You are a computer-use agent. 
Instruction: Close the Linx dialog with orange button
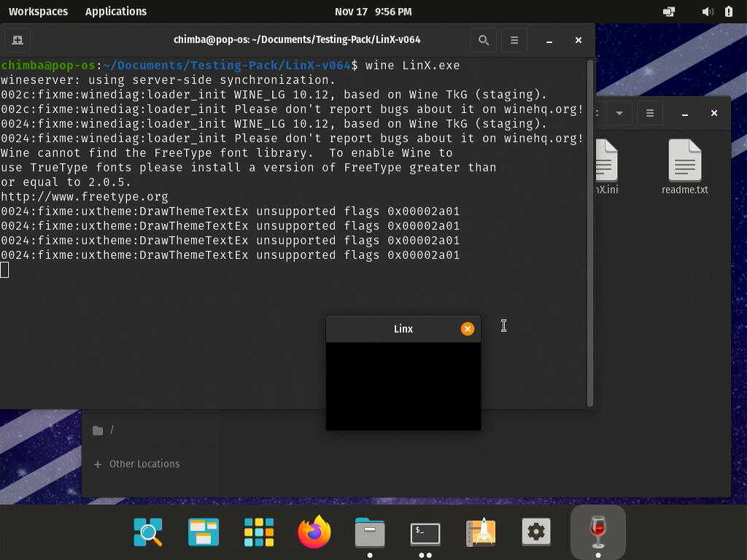click(468, 329)
